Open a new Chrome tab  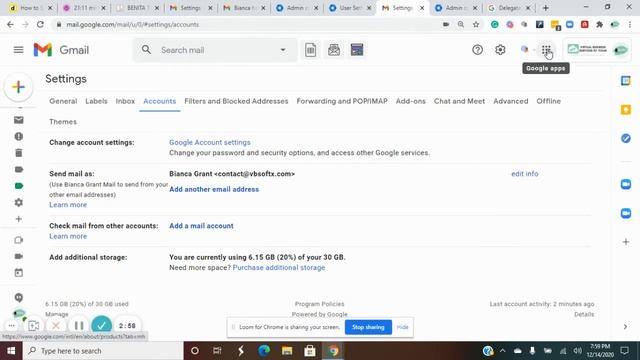pos(545,8)
